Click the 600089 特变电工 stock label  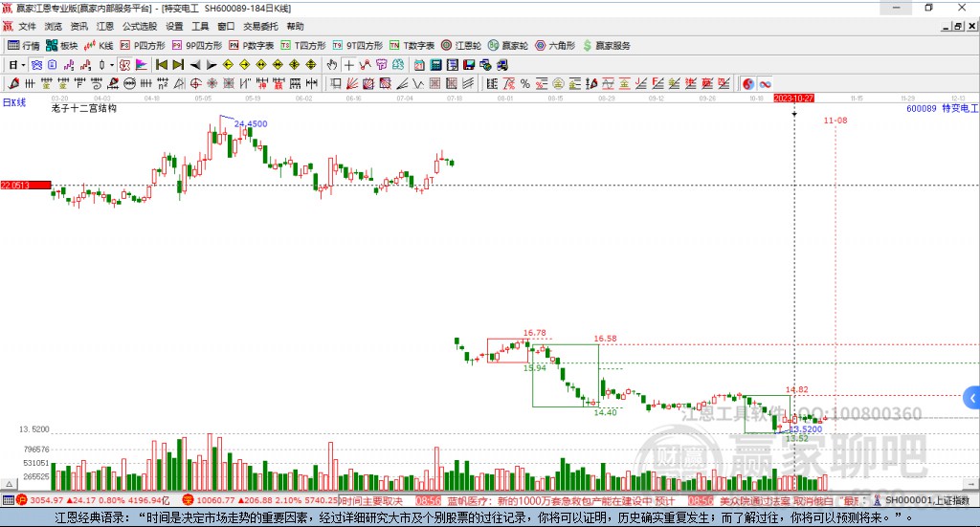tap(942, 108)
